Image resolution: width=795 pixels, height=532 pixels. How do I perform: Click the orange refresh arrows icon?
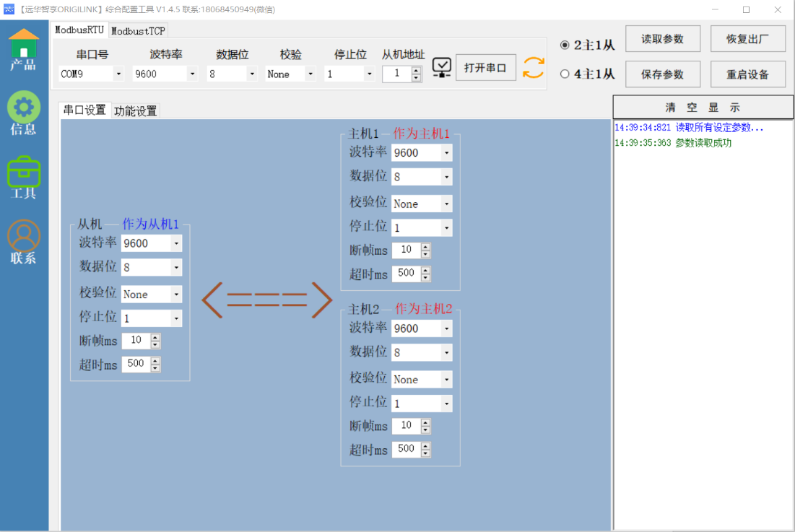(534, 68)
